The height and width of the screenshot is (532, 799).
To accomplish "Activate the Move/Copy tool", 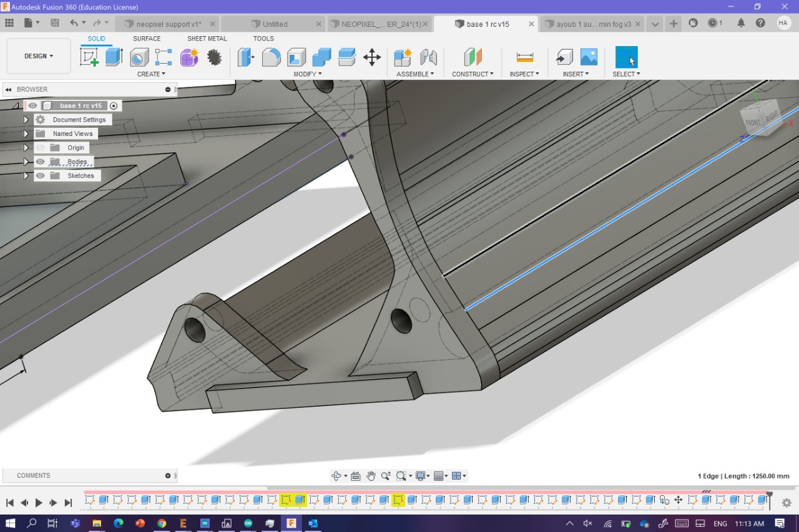I will click(x=372, y=57).
